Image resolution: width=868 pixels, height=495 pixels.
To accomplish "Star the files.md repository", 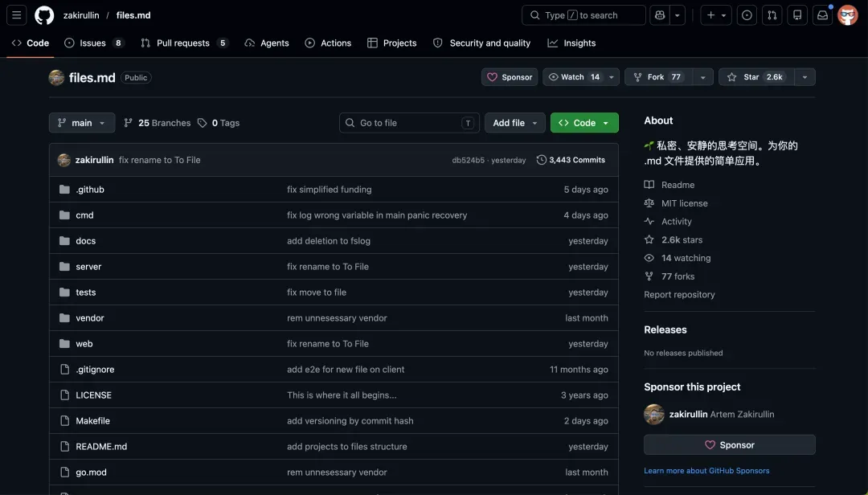I will (x=756, y=77).
